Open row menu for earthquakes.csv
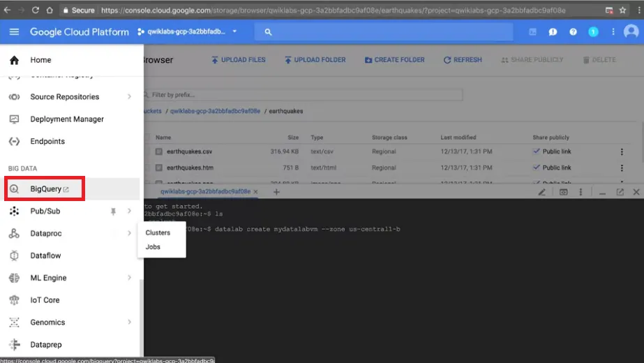 coord(622,151)
